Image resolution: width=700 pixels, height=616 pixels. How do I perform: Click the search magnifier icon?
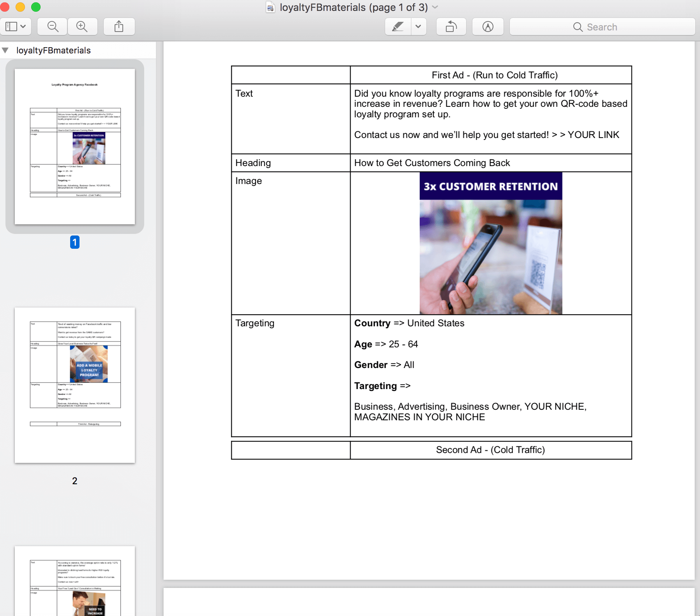578,27
